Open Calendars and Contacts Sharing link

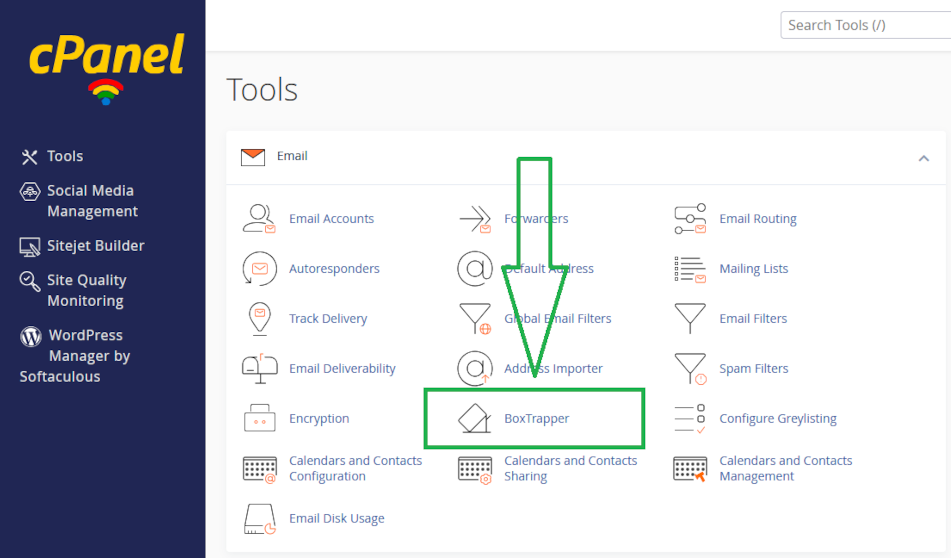pos(570,469)
